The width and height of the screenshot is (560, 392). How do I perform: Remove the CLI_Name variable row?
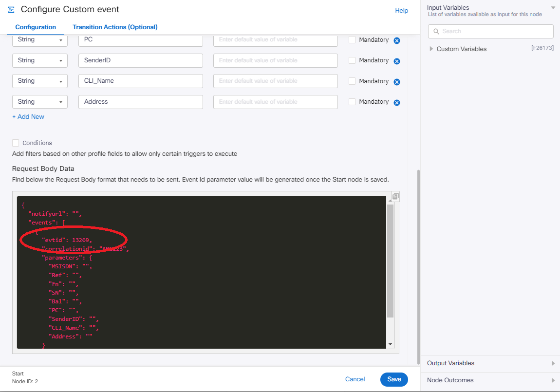pyautogui.click(x=397, y=82)
